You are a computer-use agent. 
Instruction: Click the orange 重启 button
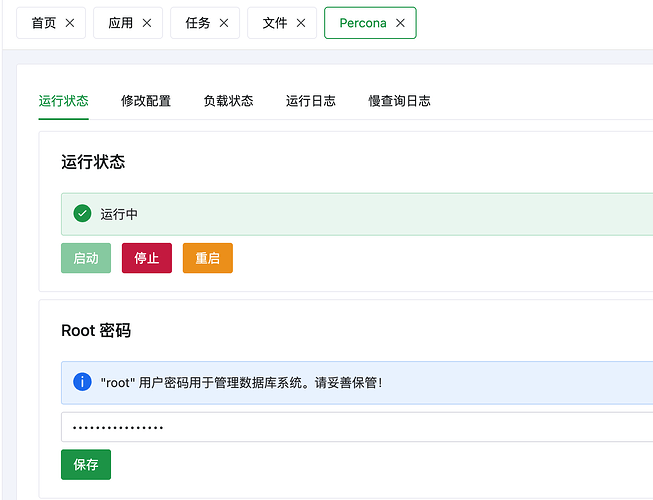click(x=208, y=258)
